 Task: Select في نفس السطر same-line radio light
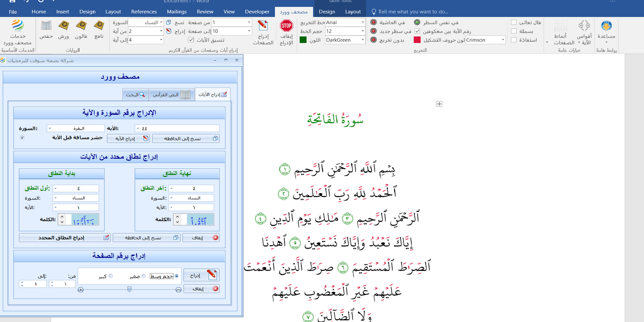coord(417,22)
